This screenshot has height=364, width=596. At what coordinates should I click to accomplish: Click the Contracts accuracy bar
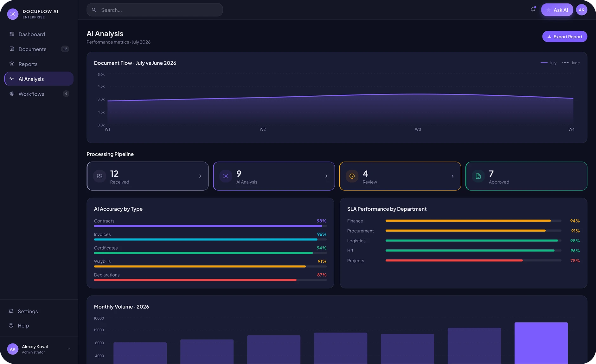coord(210,226)
